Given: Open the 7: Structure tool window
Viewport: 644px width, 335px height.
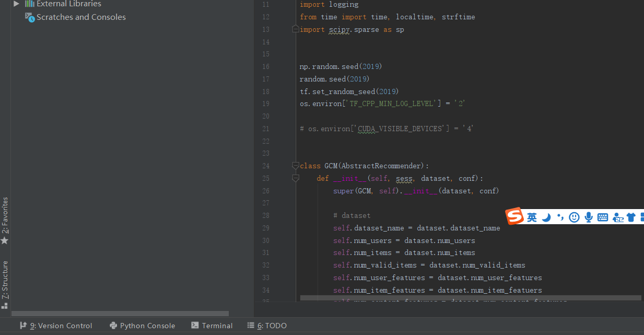Looking at the screenshot, I should click(x=5, y=280).
